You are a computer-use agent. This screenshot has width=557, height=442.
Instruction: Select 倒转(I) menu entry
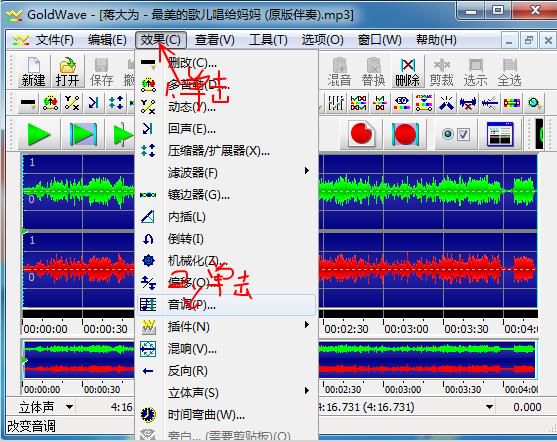[226, 239]
